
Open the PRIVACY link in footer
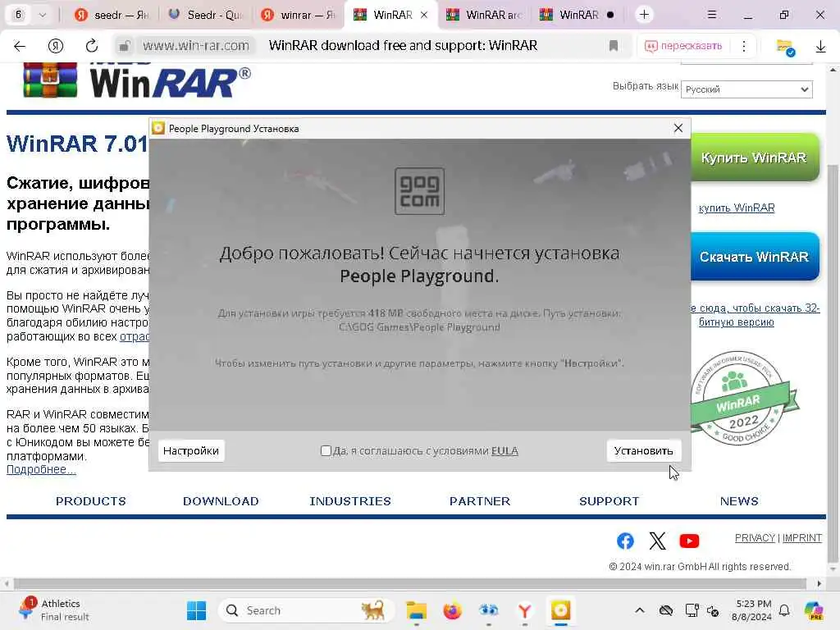[755, 538]
